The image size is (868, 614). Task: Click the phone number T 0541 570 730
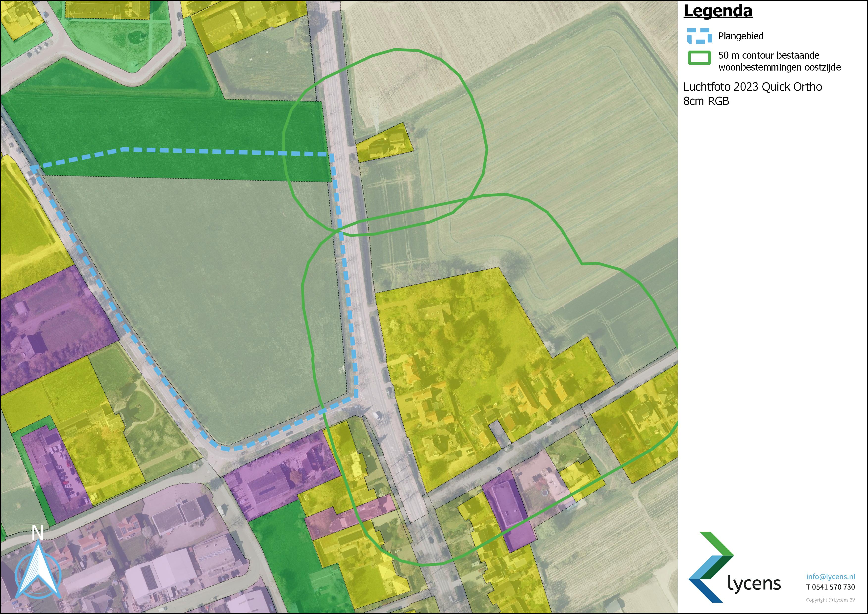pyautogui.click(x=831, y=587)
